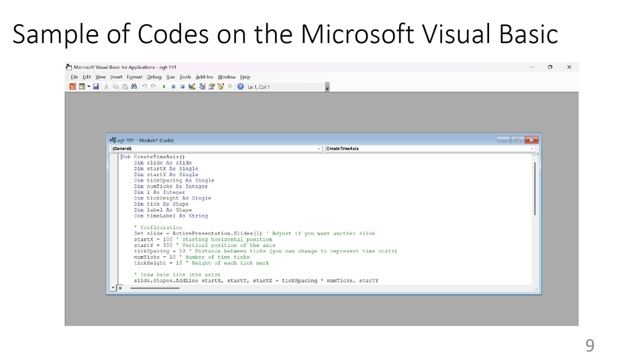Viewport: 644px width, 362px height.
Task: Open the dropdown arrow beside the Insert UserForm icon
Action: (x=89, y=86)
